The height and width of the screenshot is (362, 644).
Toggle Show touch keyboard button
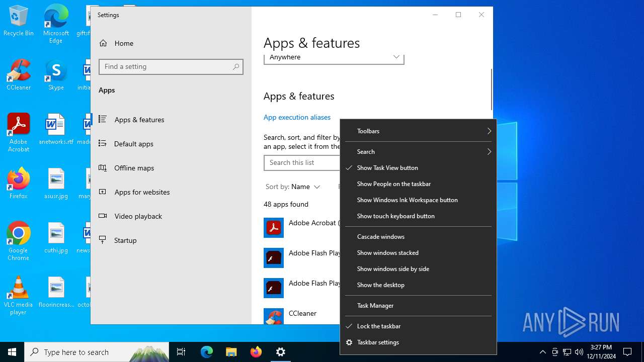pyautogui.click(x=418, y=216)
